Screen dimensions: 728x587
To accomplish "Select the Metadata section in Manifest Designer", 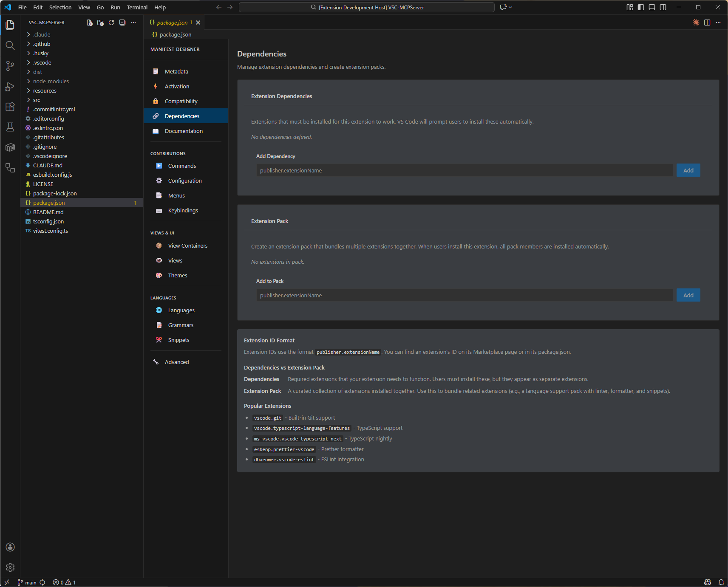I will tap(186, 71).
